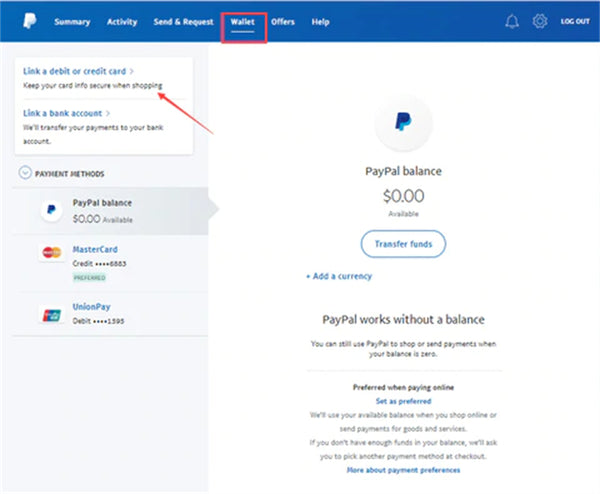Click the arrow beside Link a debit or credit card
Image resolution: width=600 pixels, height=494 pixels.
[x=133, y=71]
